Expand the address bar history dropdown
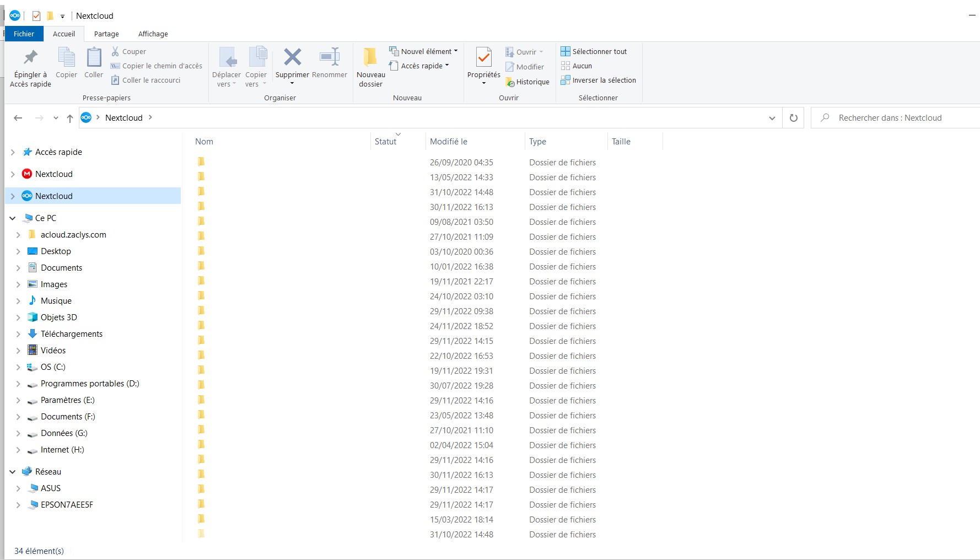Image resolution: width=980 pixels, height=560 pixels. [772, 118]
